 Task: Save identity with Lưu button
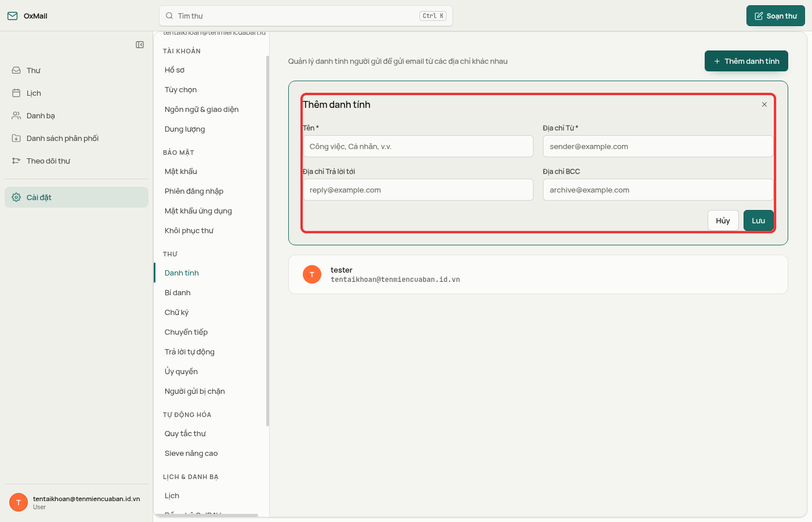pyautogui.click(x=758, y=220)
